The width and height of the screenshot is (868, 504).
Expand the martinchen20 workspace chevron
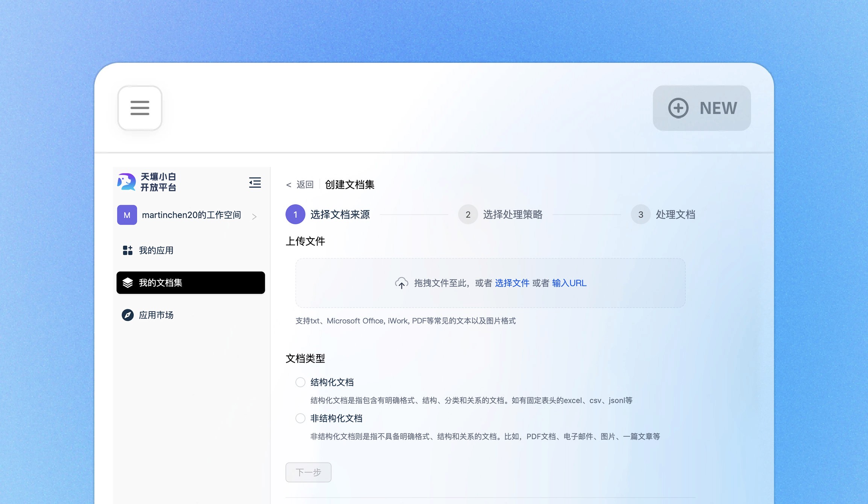(255, 216)
